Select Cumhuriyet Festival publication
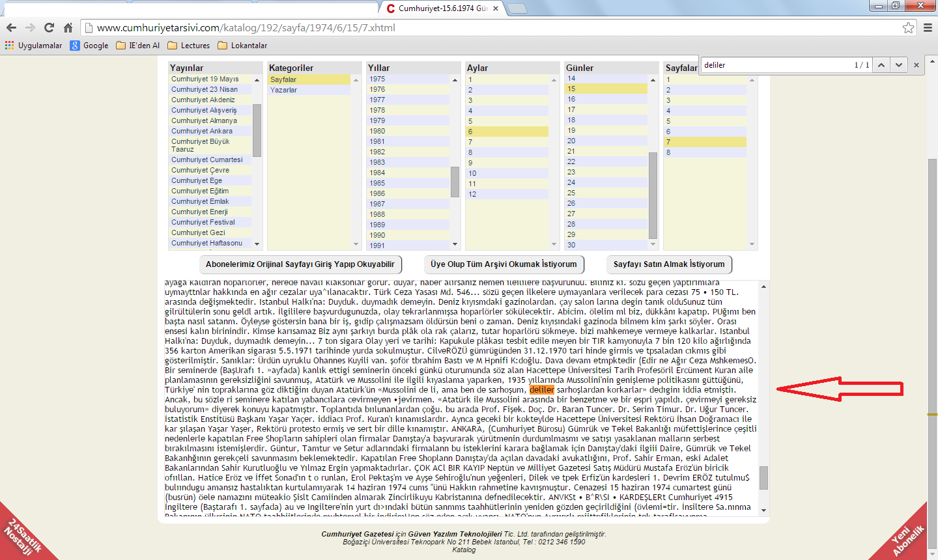938x560 pixels. pos(210,222)
